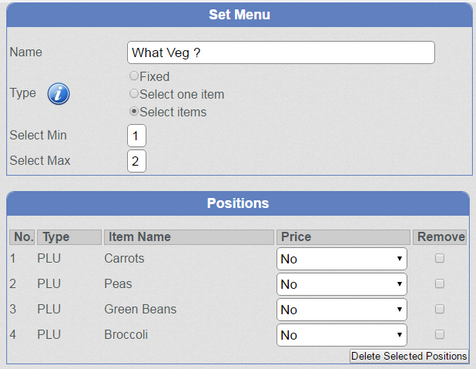
Task: Choose the Select items radio option
Action: click(134, 111)
